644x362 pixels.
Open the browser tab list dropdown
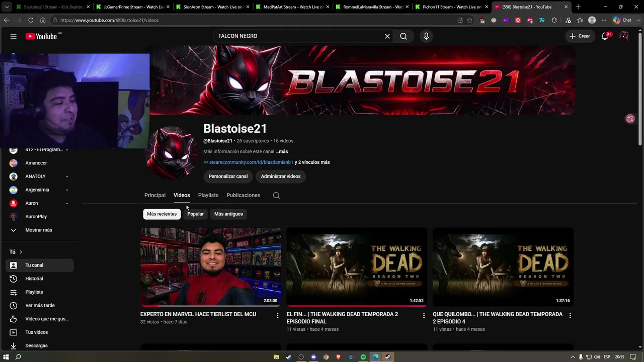(7, 7)
